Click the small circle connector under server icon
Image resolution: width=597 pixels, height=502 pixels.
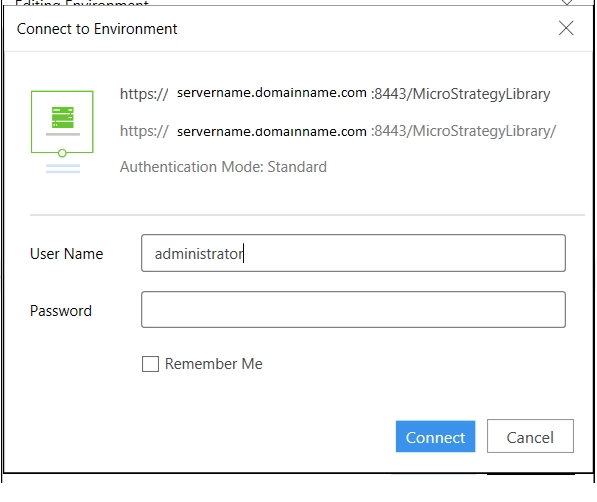[x=62, y=153]
